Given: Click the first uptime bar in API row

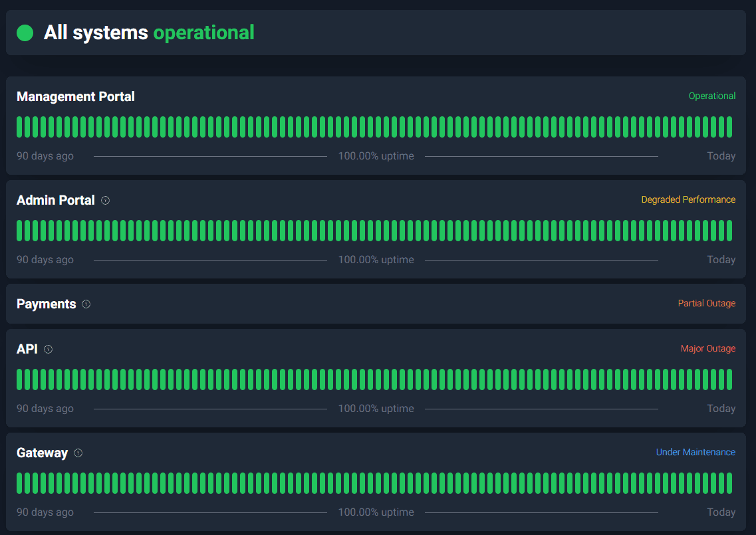Looking at the screenshot, I should click(x=20, y=379).
